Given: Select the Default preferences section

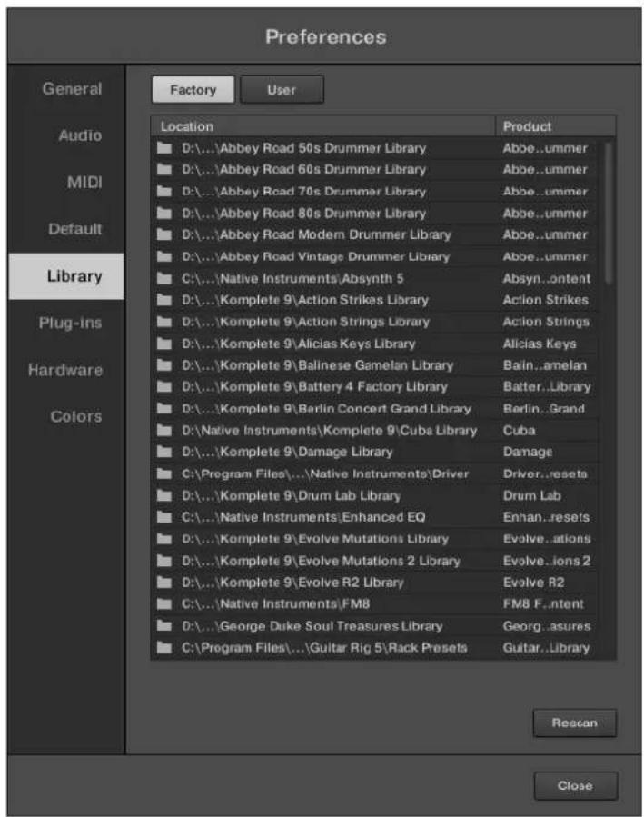Looking at the screenshot, I should point(75,229).
